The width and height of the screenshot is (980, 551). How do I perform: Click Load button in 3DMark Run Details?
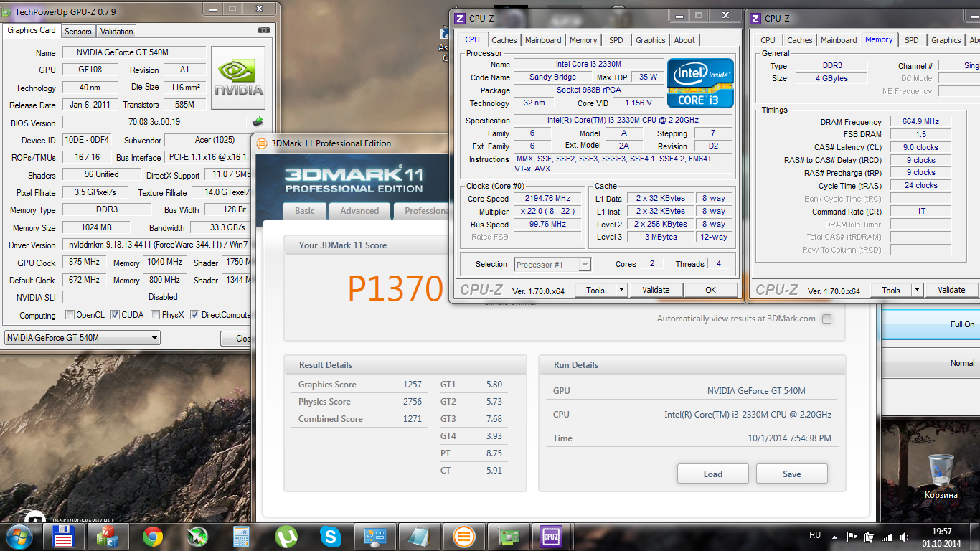pyautogui.click(x=713, y=474)
